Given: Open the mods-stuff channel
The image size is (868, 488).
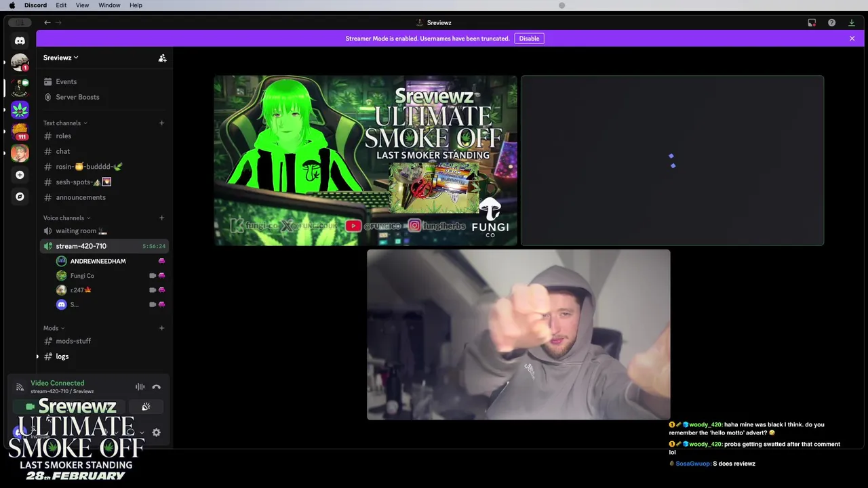Looking at the screenshot, I should tap(73, 342).
